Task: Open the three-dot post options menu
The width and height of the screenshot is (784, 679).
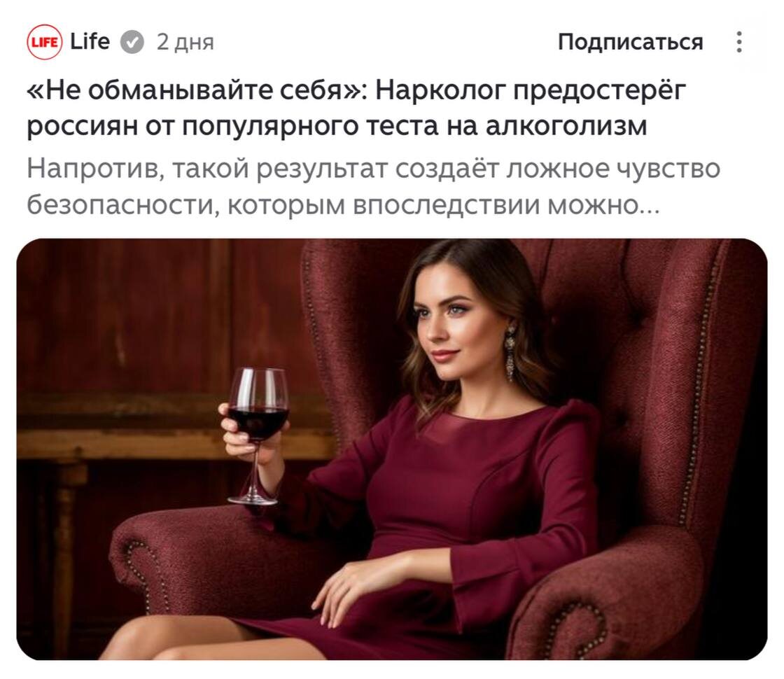Action: [739, 42]
